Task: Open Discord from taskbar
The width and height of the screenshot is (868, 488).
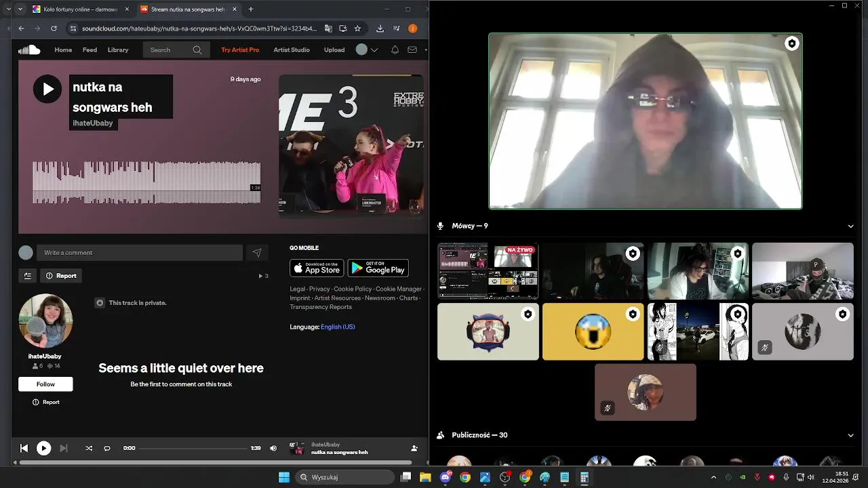Action: [x=446, y=477]
